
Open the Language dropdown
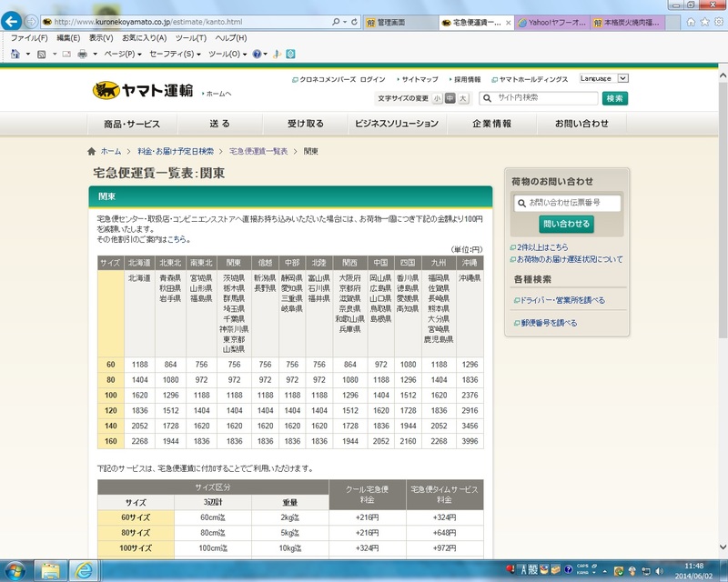(603, 78)
